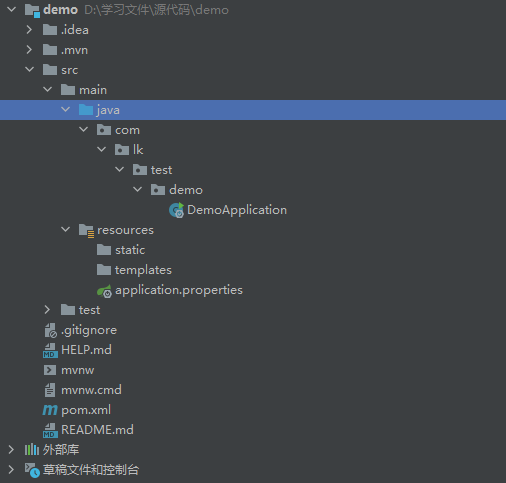Select the .mvn folder label
Image resolution: width=506 pixels, height=483 pixels.
click(74, 50)
